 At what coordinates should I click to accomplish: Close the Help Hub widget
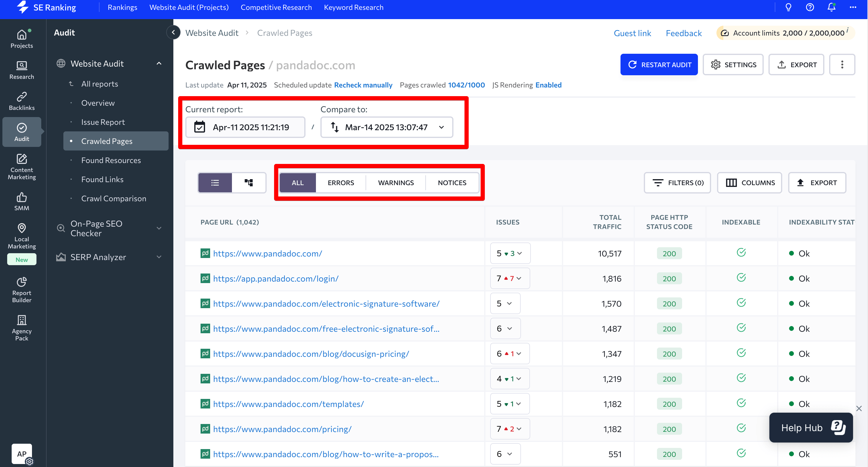click(859, 408)
